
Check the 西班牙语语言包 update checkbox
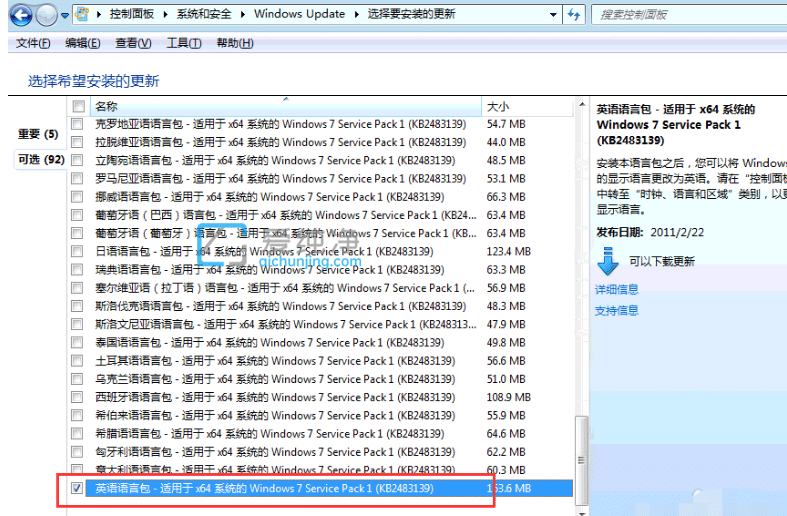point(77,397)
